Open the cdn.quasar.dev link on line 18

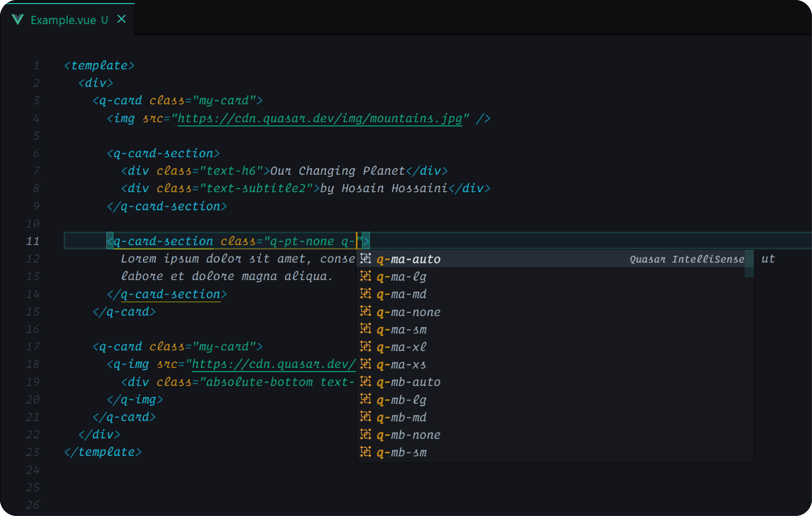click(274, 364)
